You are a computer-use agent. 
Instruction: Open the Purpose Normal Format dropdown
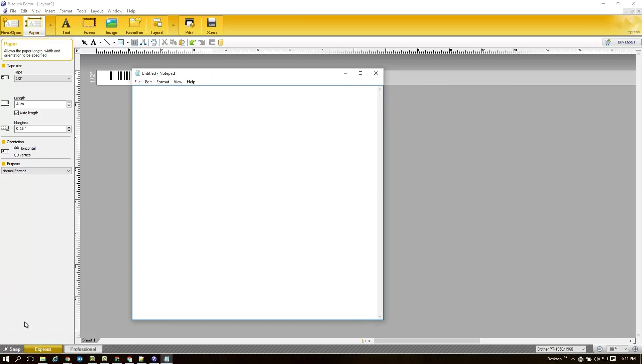(x=36, y=171)
